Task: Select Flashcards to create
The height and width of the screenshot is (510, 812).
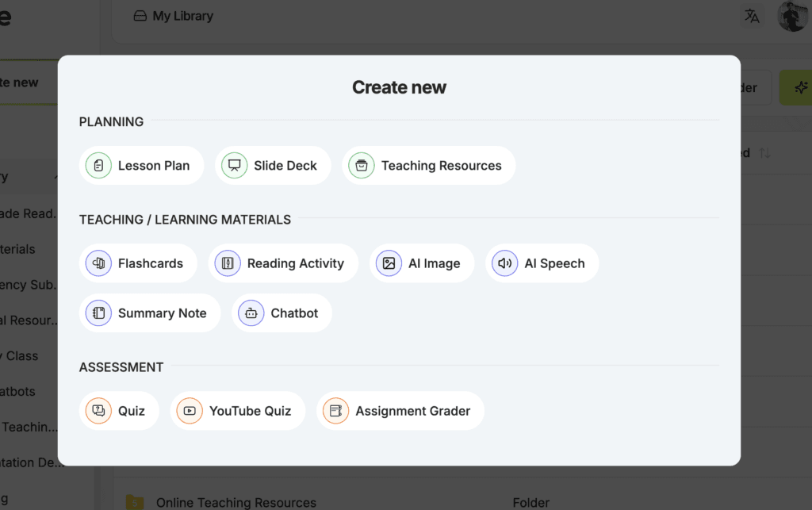Action: pos(138,263)
